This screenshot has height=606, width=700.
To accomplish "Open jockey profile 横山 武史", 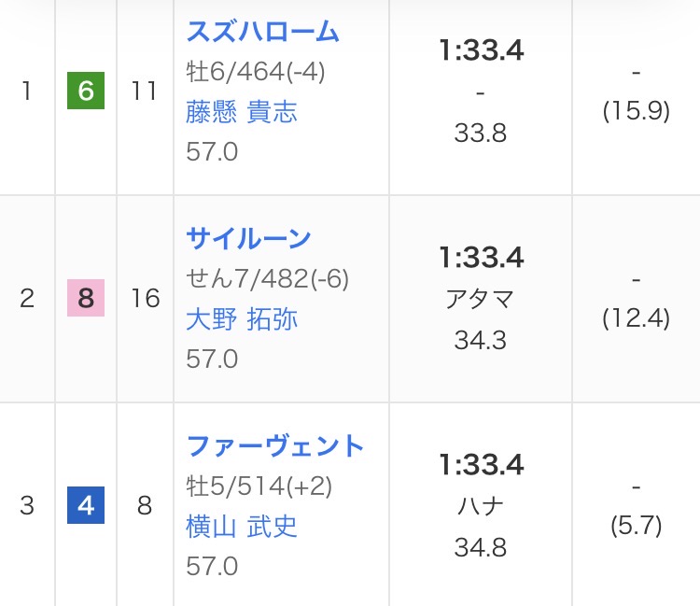I will [242, 527].
